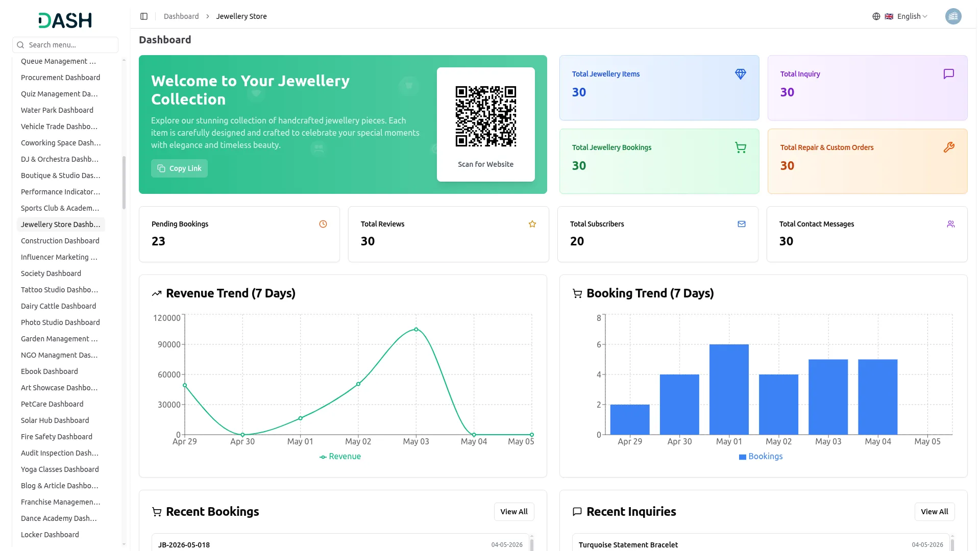Open Procurement Dashboard in sidebar

coord(61,78)
